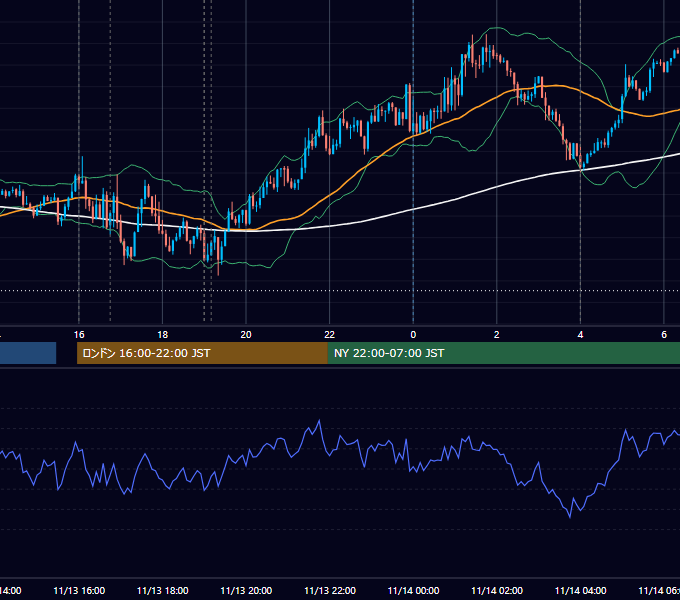Viewport: 680px width, 600px height.
Task: Click the 11/14 04:00 date label
Action: [581, 590]
